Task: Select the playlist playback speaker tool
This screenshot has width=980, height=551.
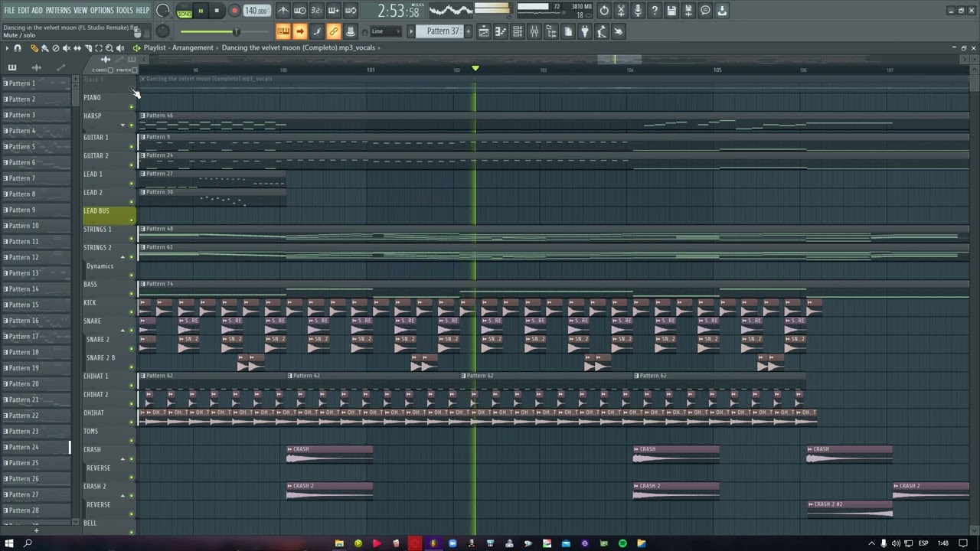Action: tap(120, 48)
